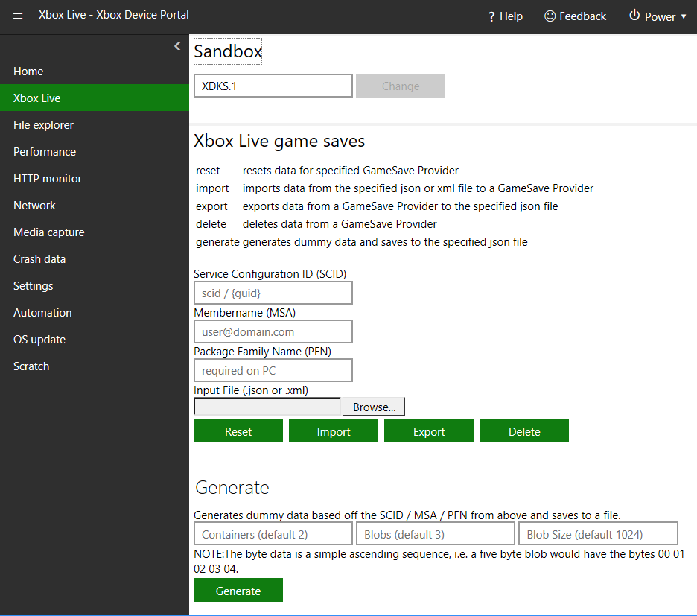The width and height of the screenshot is (697, 616).
Task: Click the green Generate button
Action: [x=238, y=590]
